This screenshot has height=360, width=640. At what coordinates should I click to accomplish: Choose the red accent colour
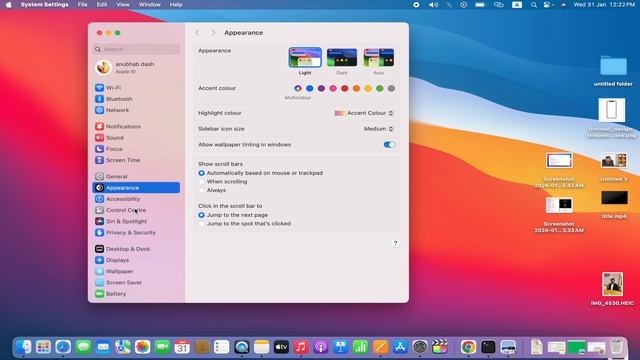coord(344,88)
